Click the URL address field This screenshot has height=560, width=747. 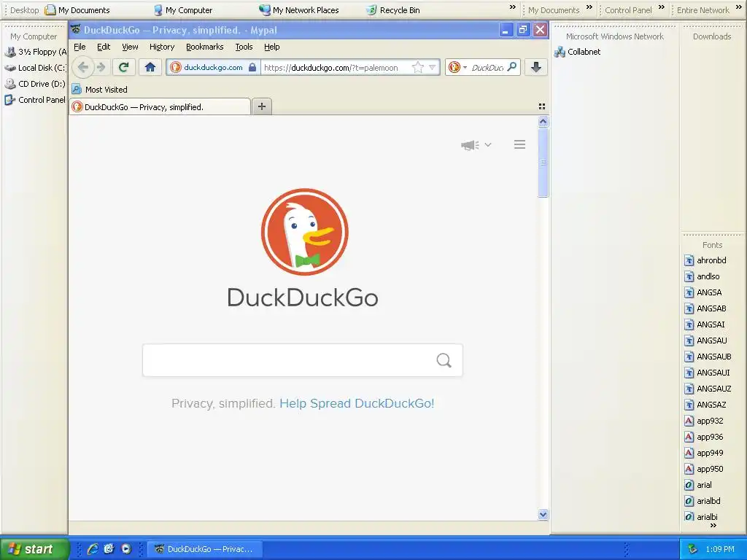[336, 67]
